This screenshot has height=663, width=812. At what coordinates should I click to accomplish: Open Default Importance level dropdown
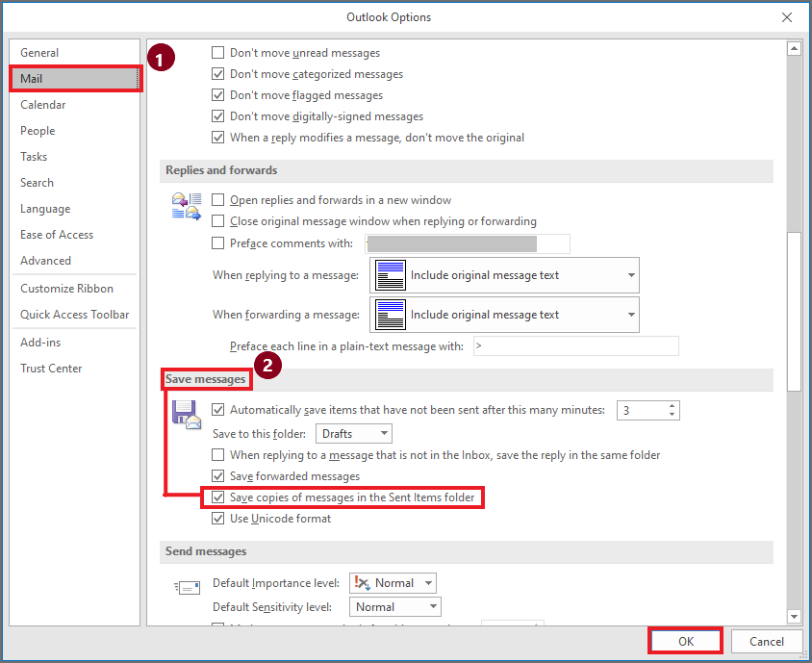(x=393, y=583)
